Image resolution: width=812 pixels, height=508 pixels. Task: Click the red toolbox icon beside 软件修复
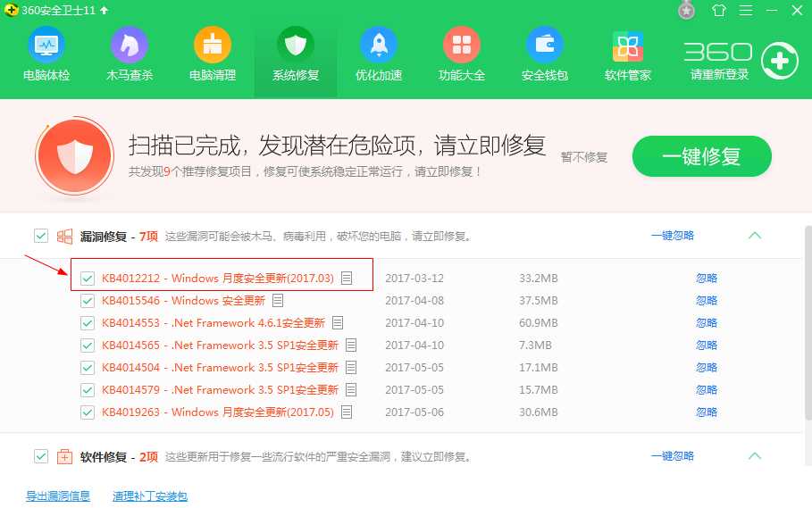coord(64,457)
